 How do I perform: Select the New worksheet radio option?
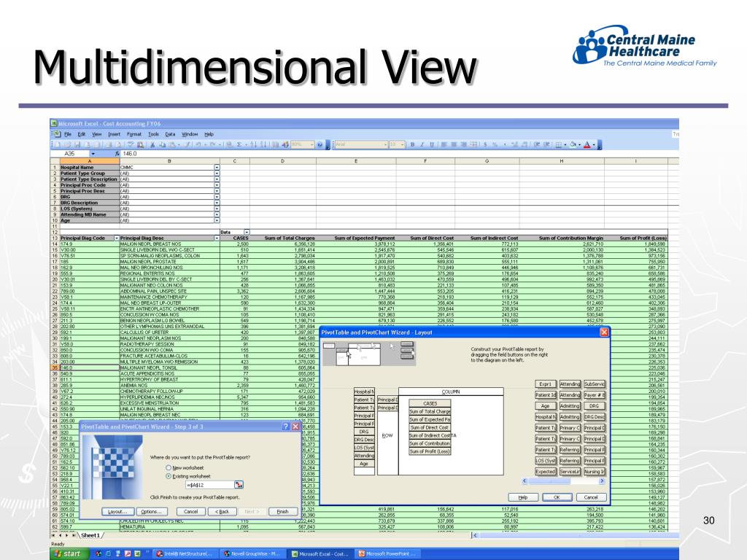coord(169,467)
